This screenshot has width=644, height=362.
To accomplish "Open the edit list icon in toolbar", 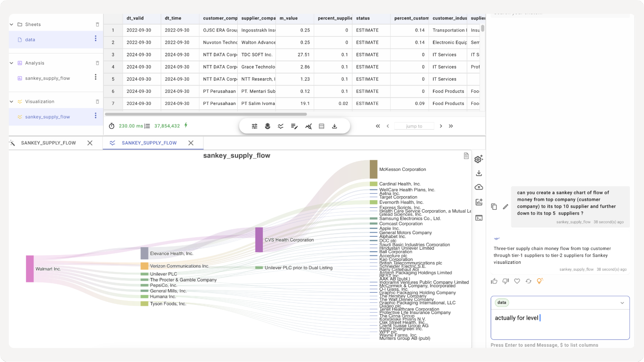I will click(294, 126).
